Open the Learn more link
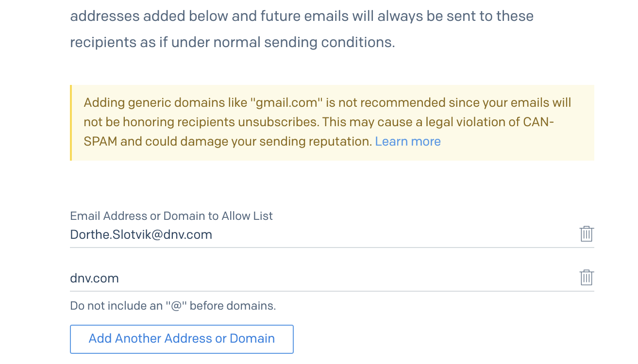 408,141
